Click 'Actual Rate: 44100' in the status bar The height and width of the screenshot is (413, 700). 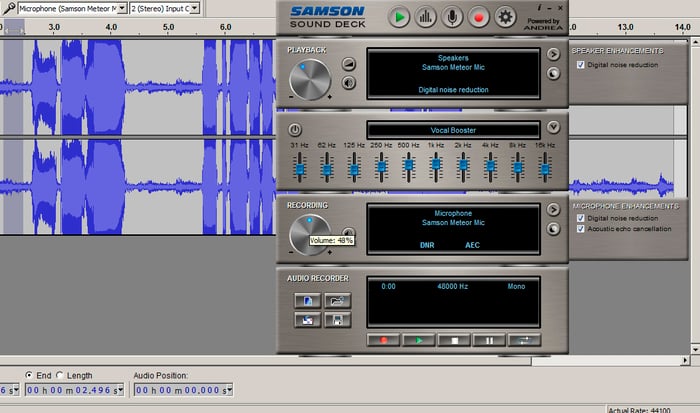point(639,410)
